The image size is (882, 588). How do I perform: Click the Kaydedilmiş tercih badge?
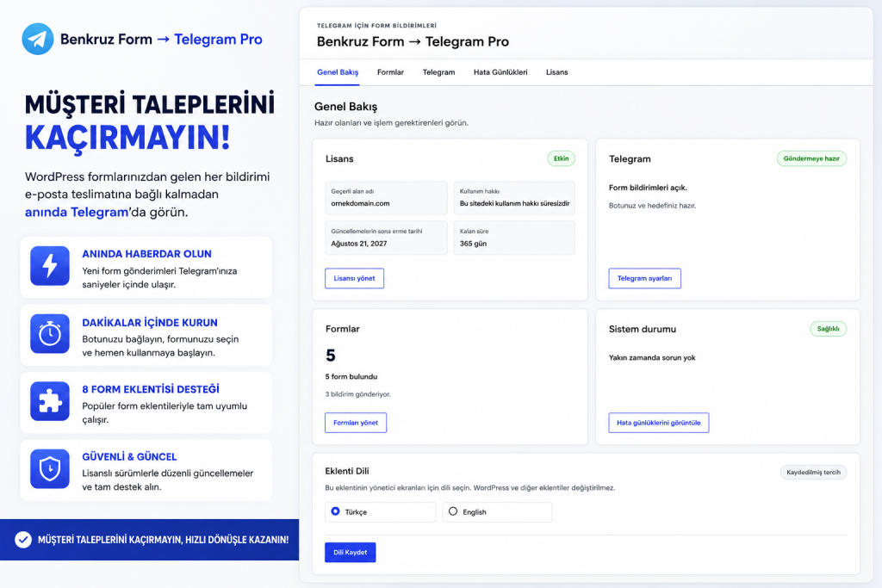tap(813, 472)
